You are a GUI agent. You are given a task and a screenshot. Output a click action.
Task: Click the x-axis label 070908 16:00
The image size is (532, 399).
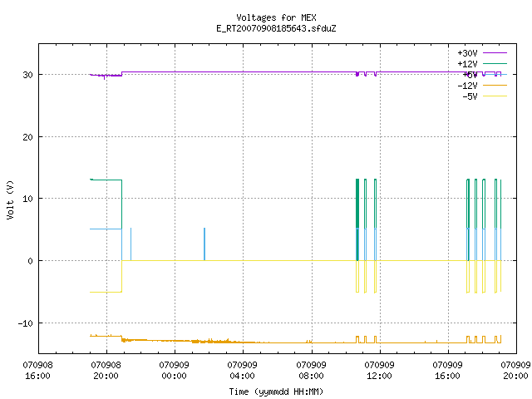coord(37,370)
